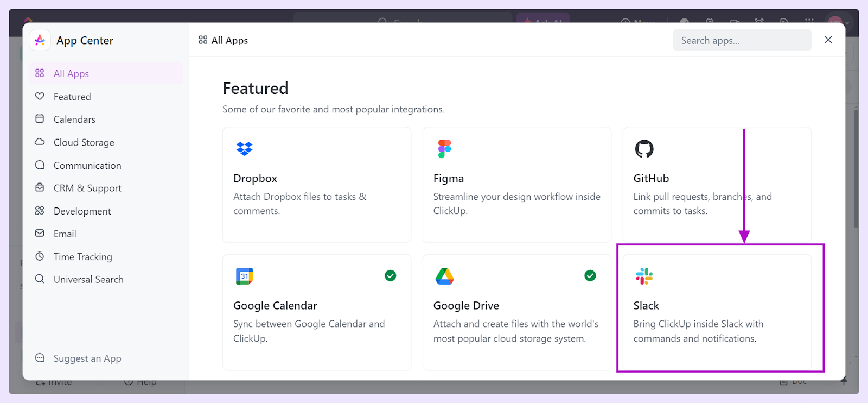Click the All Apps header grid icon
The image size is (868, 403).
tap(203, 40)
